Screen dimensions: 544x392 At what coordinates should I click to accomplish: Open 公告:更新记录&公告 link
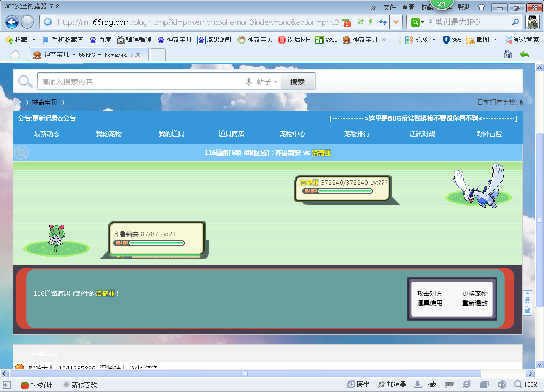pyautogui.click(x=47, y=118)
